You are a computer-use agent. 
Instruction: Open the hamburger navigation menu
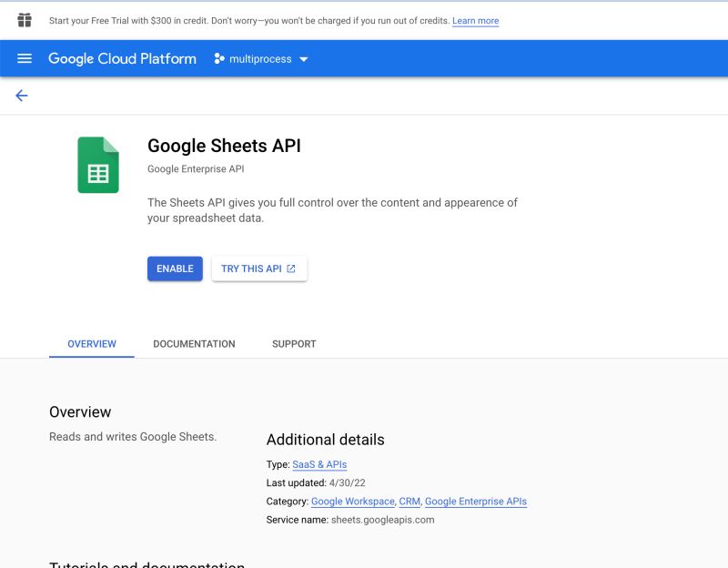click(x=25, y=58)
